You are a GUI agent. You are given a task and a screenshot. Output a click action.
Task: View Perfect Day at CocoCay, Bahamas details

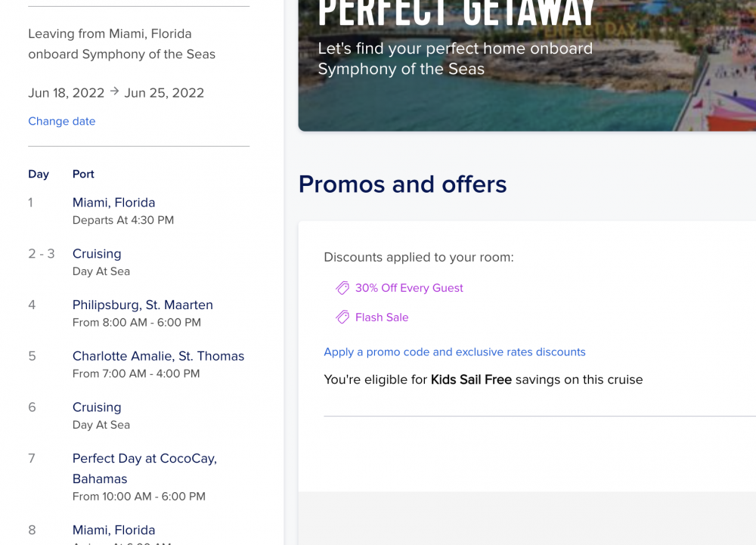click(x=144, y=469)
